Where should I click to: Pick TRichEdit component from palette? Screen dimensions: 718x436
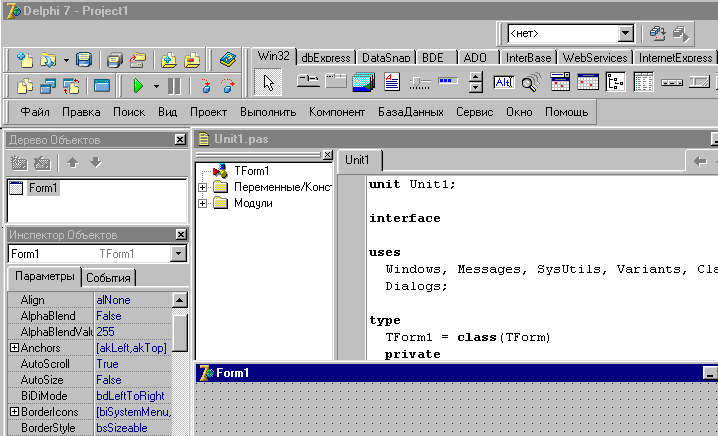392,82
